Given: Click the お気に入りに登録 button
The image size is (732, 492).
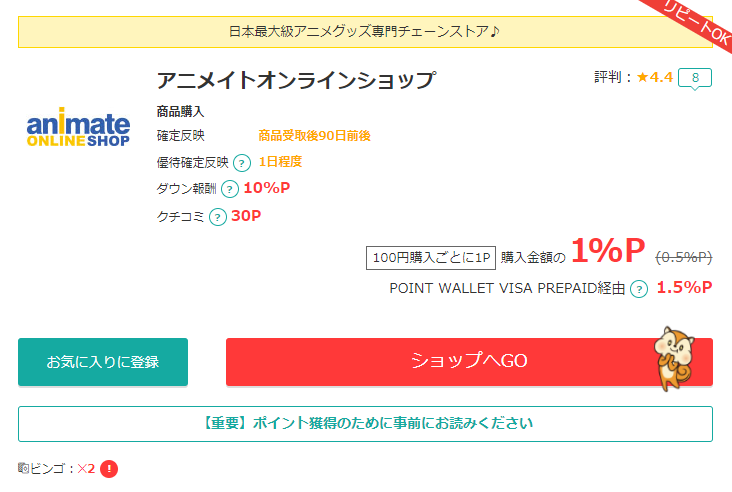Looking at the screenshot, I should pos(103,362).
